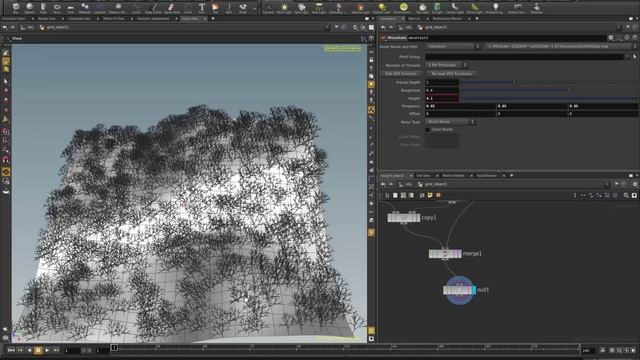Click the Re-load VEX Functions button

[451, 73]
